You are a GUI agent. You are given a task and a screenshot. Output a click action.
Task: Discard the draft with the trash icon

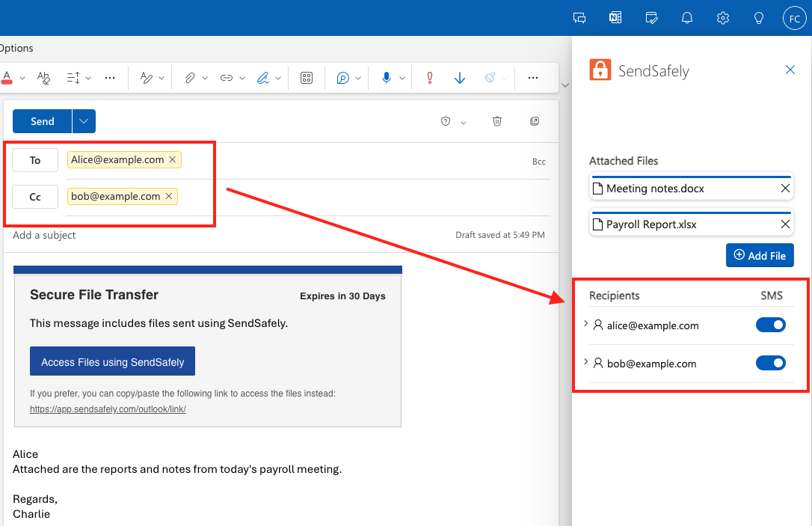click(x=496, y=121)
